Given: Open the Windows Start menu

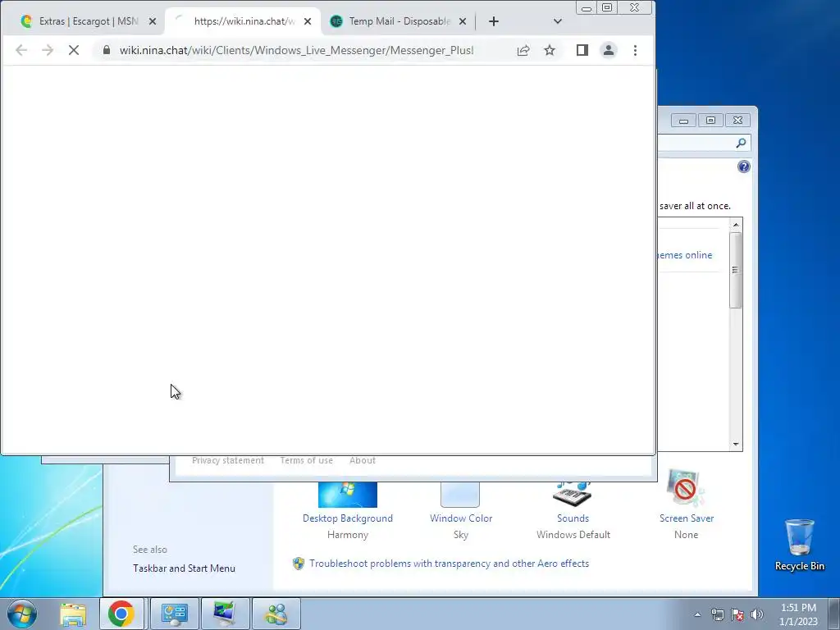Looking at the screenshot, I should [x=21, y=614].
